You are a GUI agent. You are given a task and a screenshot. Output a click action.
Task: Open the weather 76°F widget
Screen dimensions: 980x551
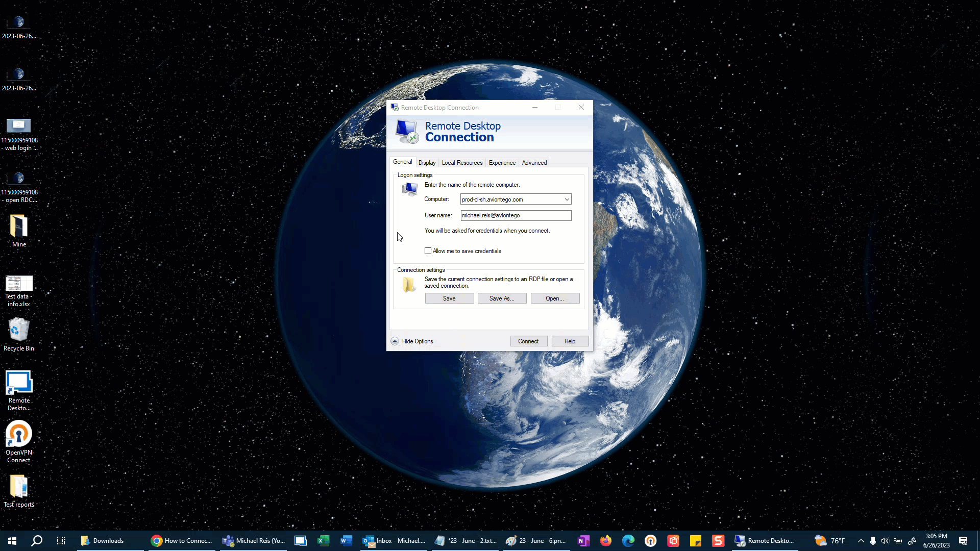(830, 541)
